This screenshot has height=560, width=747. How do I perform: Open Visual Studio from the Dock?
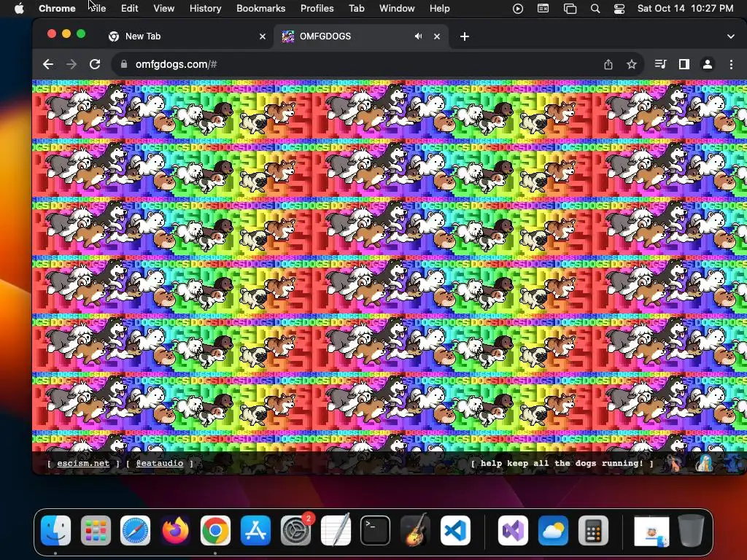513,531
